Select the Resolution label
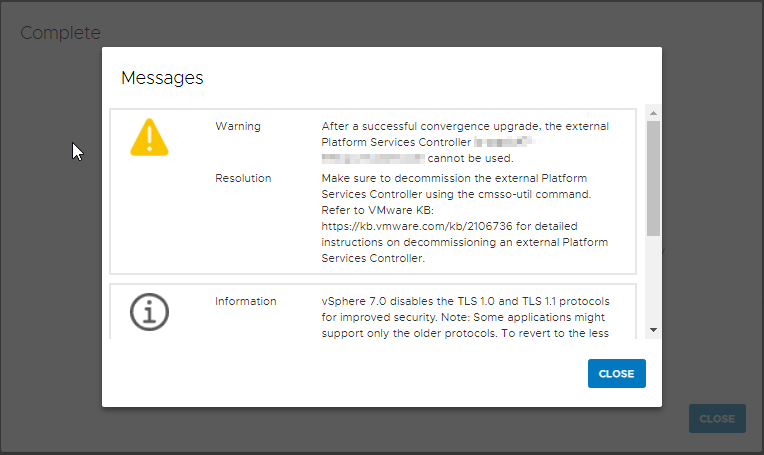 coord(243,178)
